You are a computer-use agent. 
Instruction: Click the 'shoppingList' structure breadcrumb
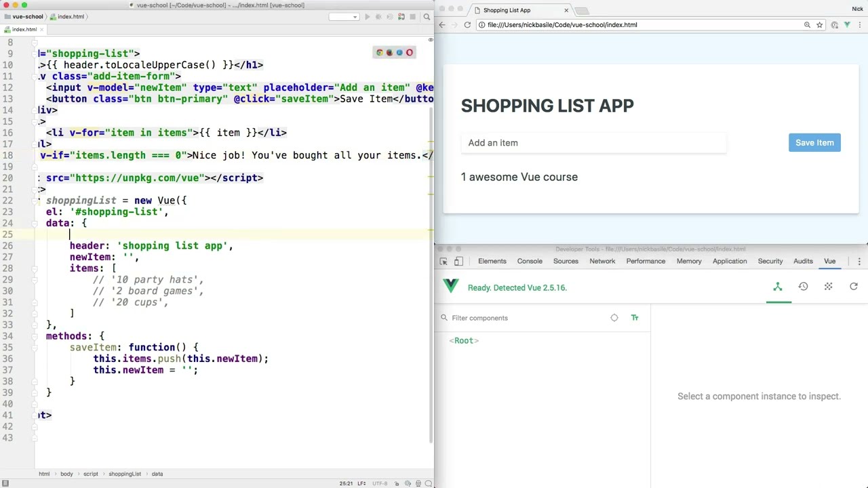[125, 474]
